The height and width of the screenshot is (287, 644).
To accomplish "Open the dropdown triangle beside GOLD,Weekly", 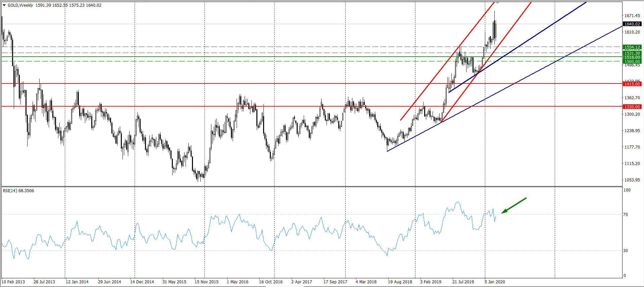I will tap(4, 5).
